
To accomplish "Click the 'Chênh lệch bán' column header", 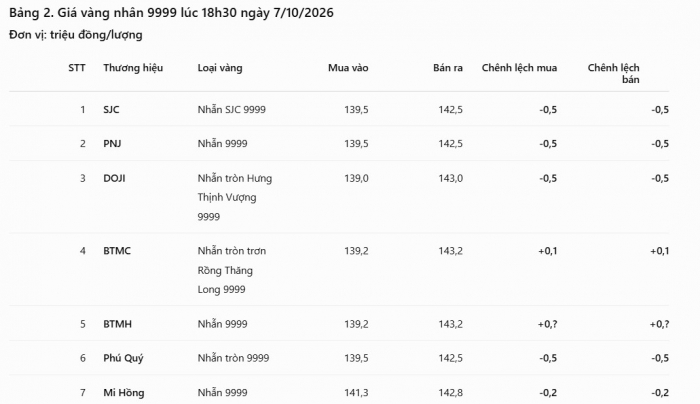I will click(613, 74).
